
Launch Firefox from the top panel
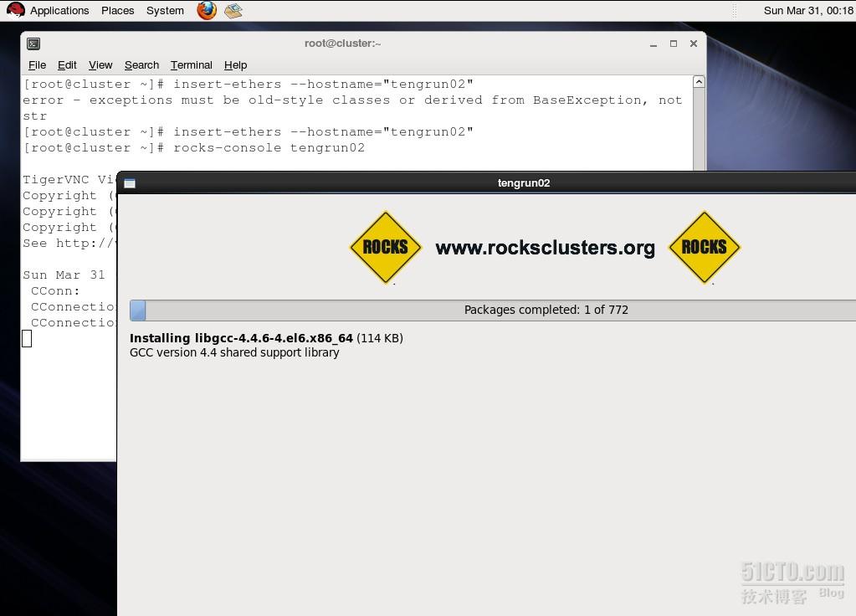(x=207, y=10)
